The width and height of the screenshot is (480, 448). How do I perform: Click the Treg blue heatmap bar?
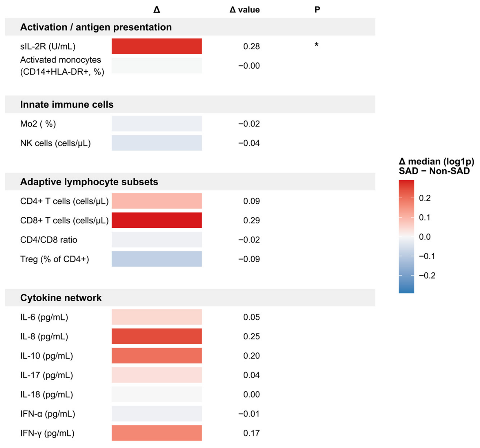point(156,259)
